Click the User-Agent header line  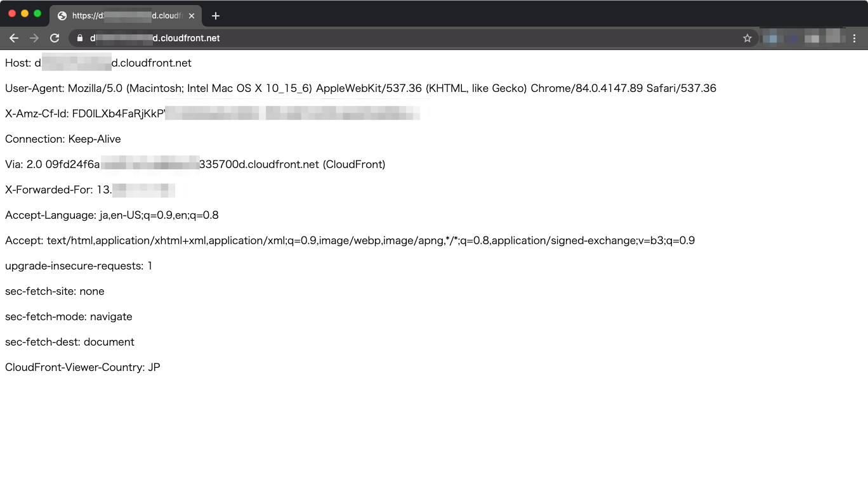tap(360, 88)
